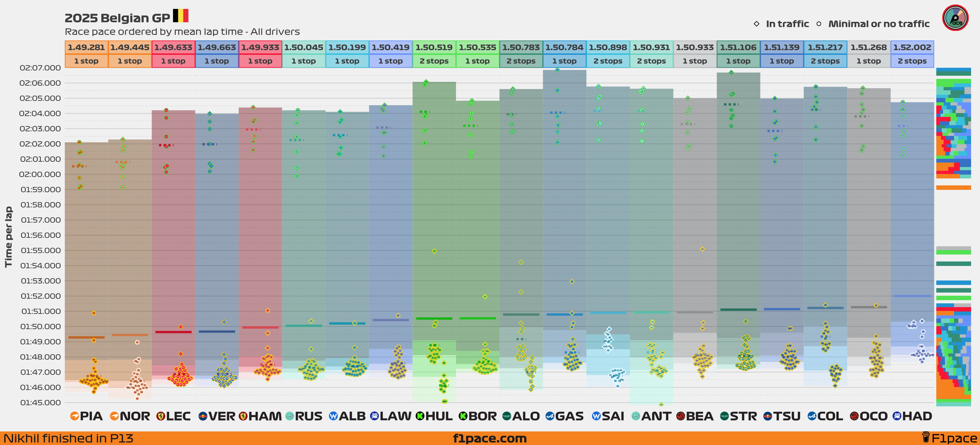The width and height of the screenshot is (980, 445).
Task: Click mean lap time 1.50.933
Action: (695, 48)
